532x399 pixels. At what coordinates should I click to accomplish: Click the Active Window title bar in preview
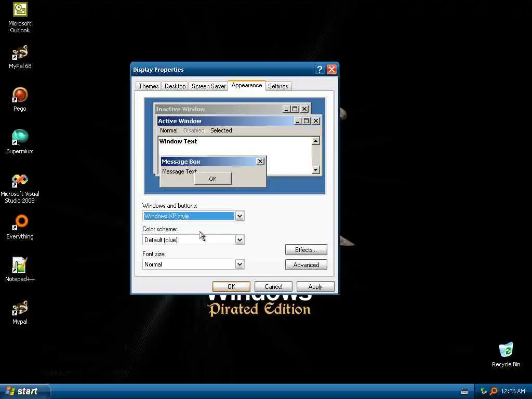239,121
